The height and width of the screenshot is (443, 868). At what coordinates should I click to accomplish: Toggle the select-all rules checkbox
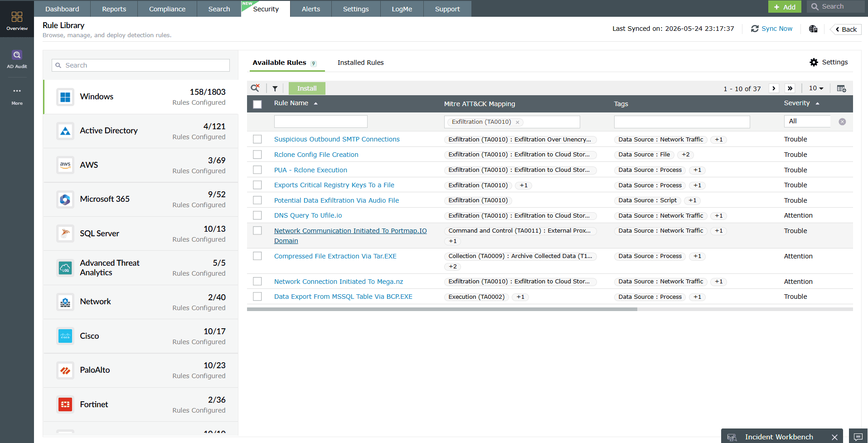tap(257, 104)
